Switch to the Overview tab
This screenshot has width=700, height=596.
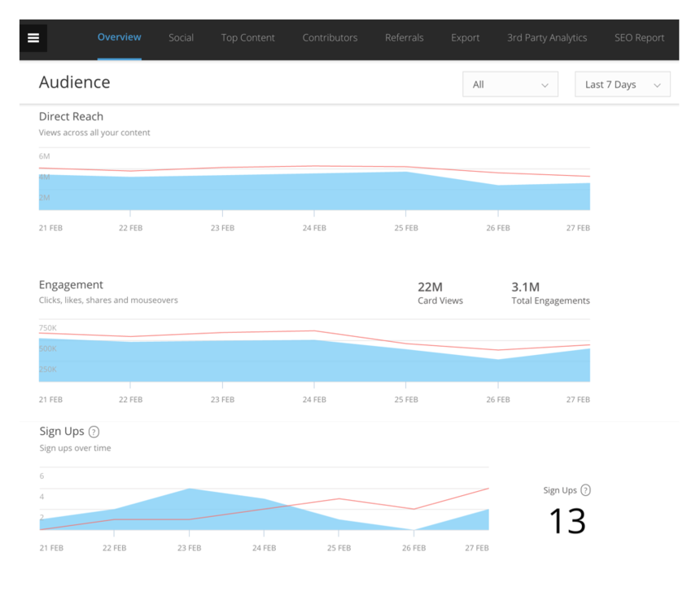[x=119, y=37]
